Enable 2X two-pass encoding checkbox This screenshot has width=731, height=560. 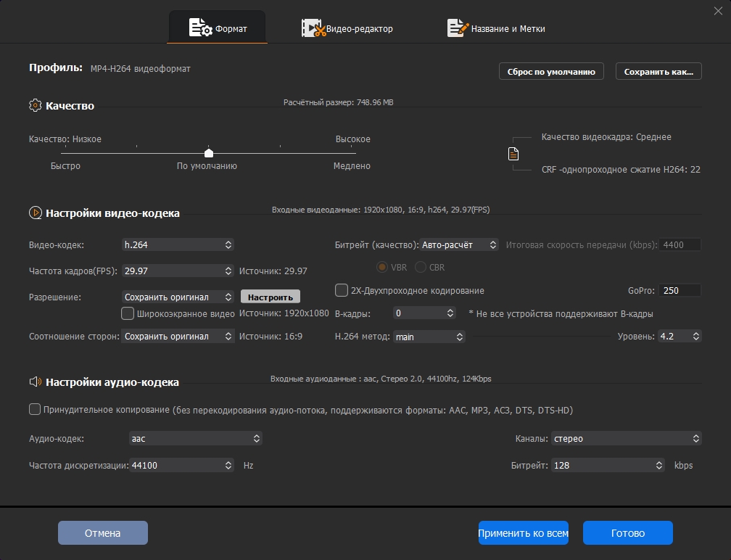[x=342, y=290]
